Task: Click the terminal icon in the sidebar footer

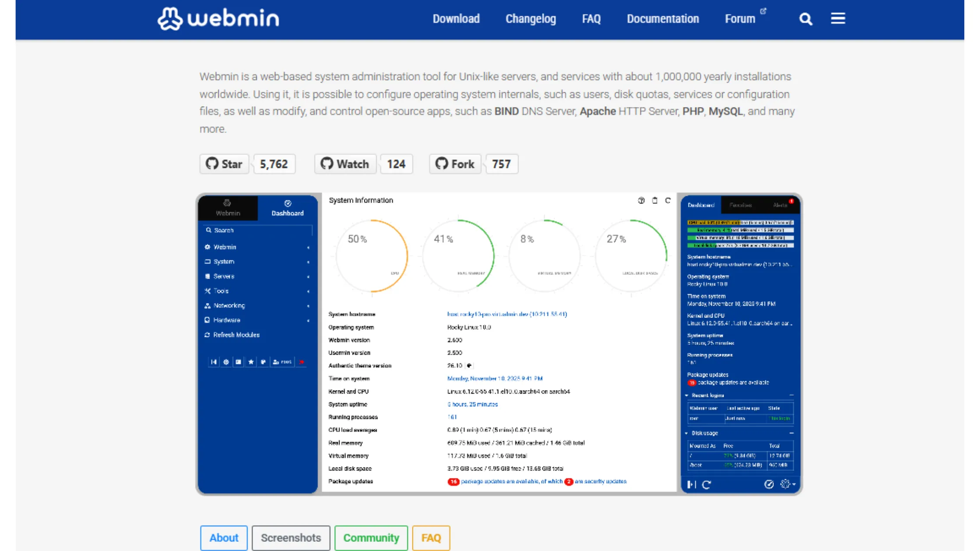Action: [x=238, y=362]
